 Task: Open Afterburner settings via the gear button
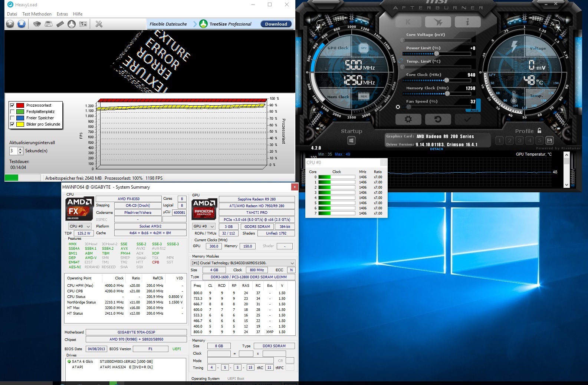408,119
